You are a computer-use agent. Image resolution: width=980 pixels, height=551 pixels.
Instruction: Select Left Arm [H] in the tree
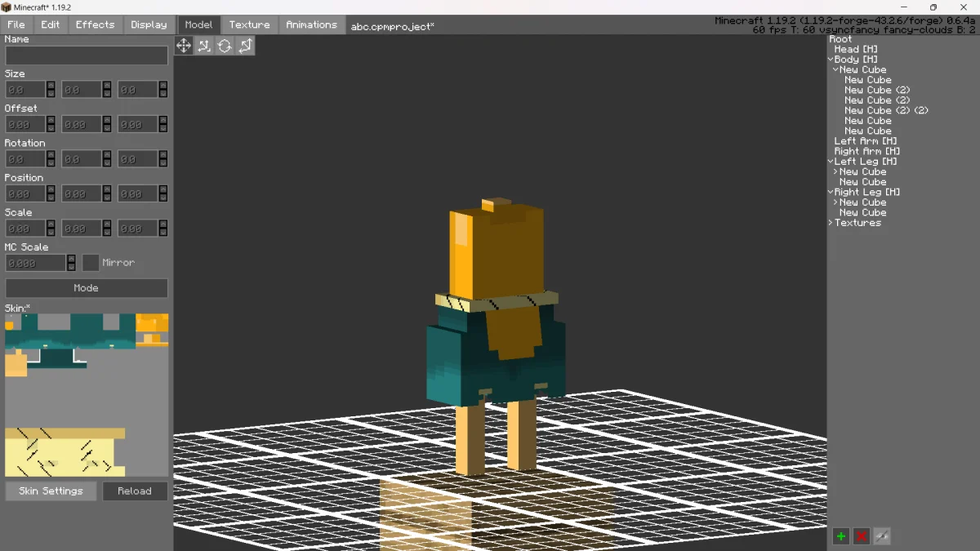[x=866, y=141]
